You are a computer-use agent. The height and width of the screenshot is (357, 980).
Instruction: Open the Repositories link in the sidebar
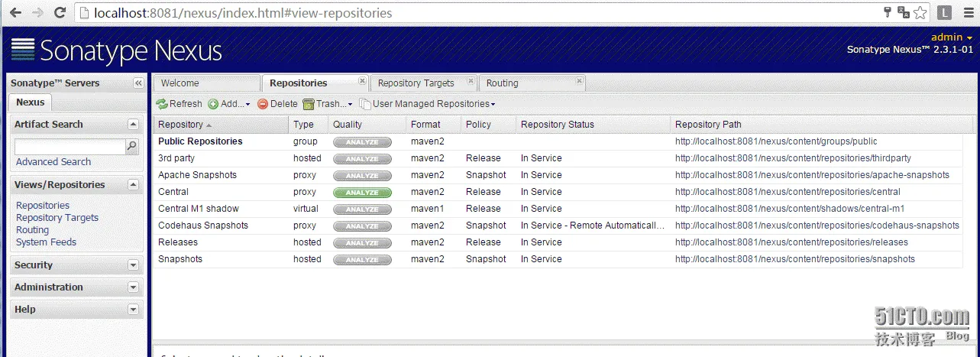click(43, 206)
